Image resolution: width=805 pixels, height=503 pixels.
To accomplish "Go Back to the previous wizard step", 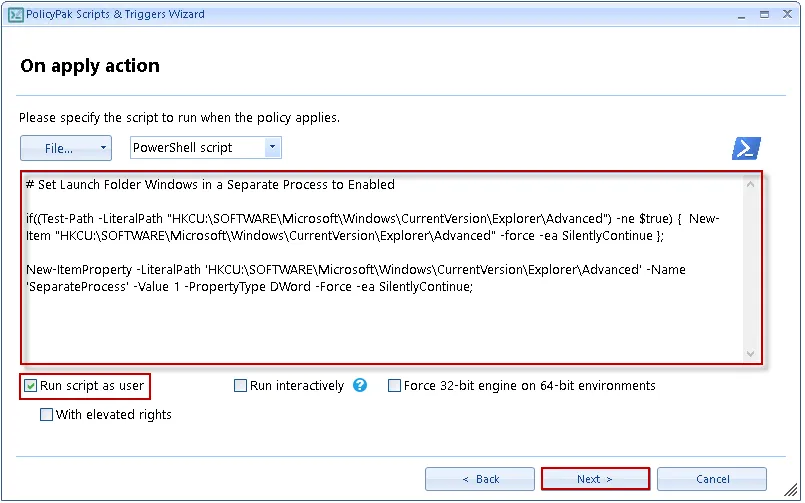I will pos(479,479).
